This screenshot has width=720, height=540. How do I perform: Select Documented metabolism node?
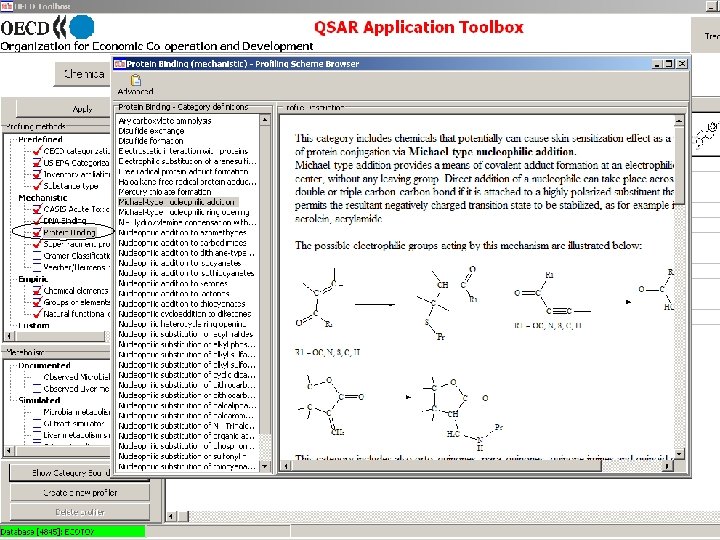click(44, 366)
